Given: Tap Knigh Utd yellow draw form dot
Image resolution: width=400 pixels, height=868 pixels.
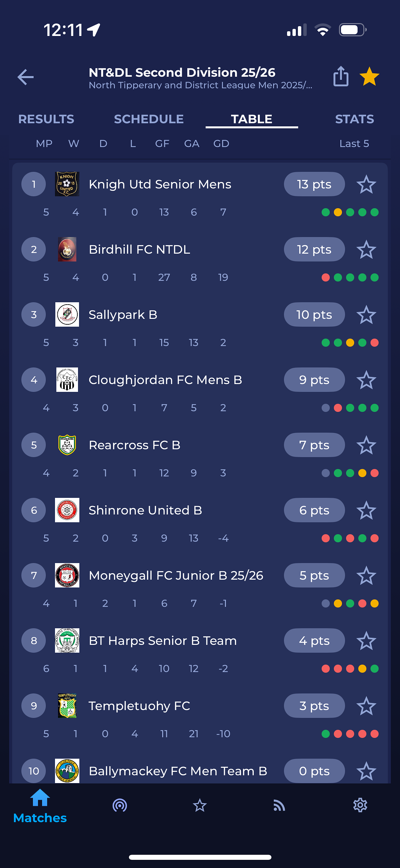Looking at the screenshot, I should pyautogui.click(x=338, y=212).
